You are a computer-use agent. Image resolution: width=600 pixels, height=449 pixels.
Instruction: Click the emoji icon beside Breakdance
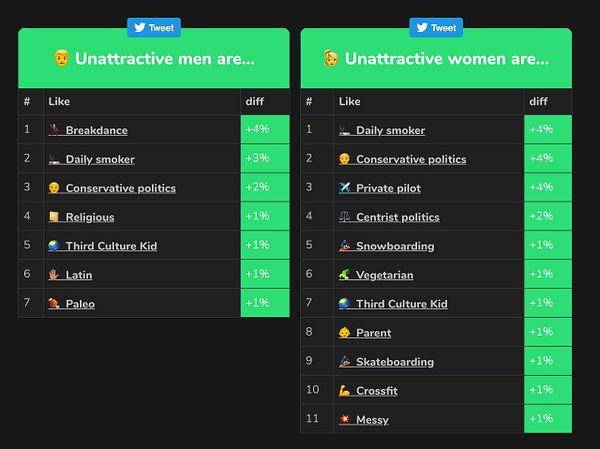tap(55, 130)
